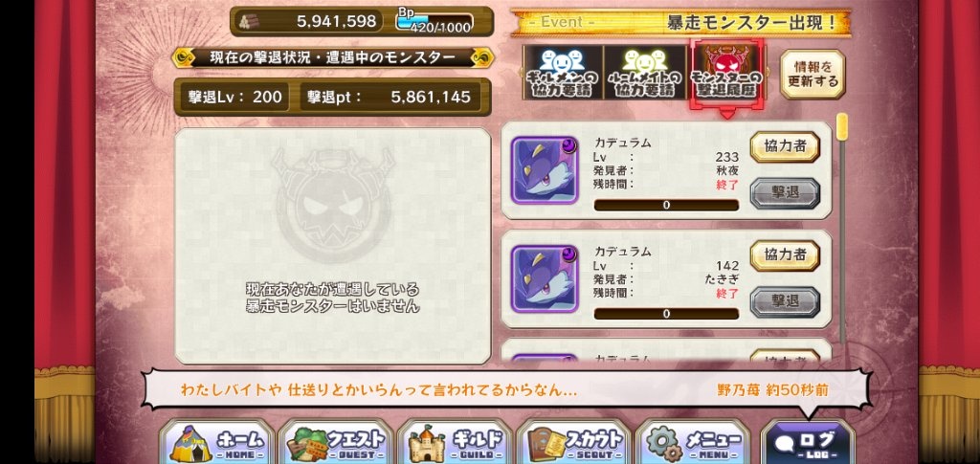Click the 情報を更新する refresh button
The image size is (980, 464).
click(x=813, y=74)
